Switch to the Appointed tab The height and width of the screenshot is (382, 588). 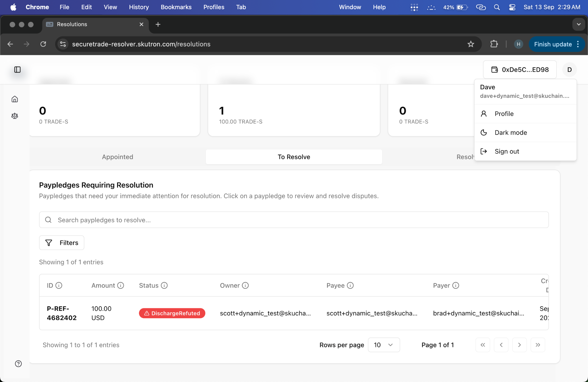(x=117, y=157)
